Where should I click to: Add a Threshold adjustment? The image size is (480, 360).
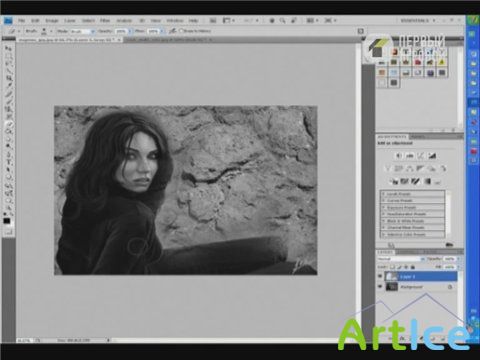click(415, 181)
